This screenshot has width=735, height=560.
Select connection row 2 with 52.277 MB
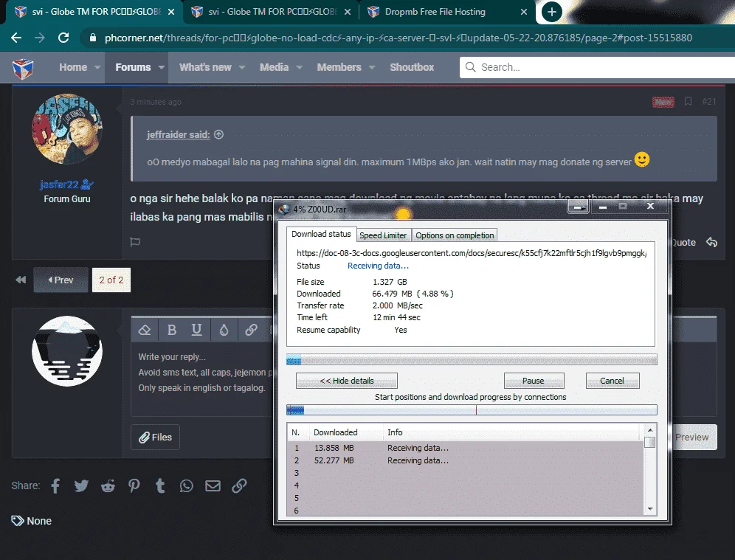[466, 460]
